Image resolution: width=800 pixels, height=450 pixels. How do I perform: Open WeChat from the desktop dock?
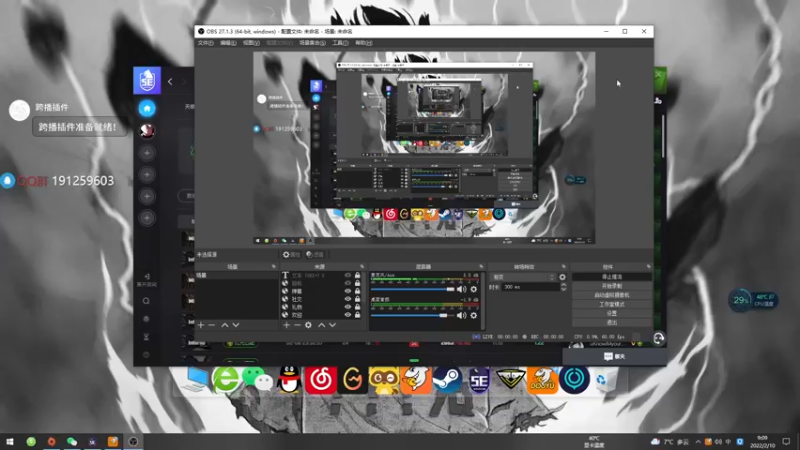(258, 380)
